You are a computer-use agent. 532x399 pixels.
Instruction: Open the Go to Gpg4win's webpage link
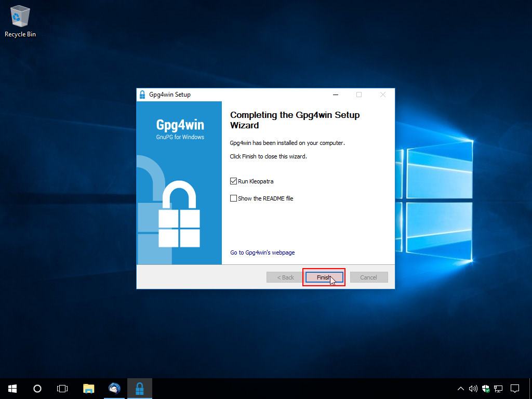pos(262,252)
